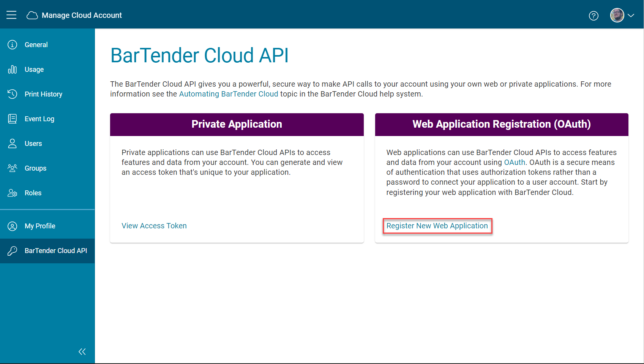This screenshot has height=364, width=644.
Task: Expand the account dropdown chevron
Action: tap(631, 16)
